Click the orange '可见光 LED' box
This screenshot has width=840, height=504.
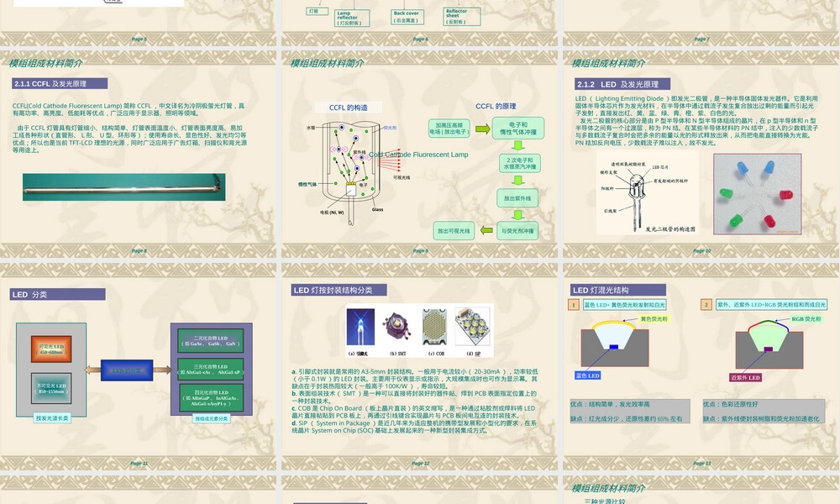(51, 349)
